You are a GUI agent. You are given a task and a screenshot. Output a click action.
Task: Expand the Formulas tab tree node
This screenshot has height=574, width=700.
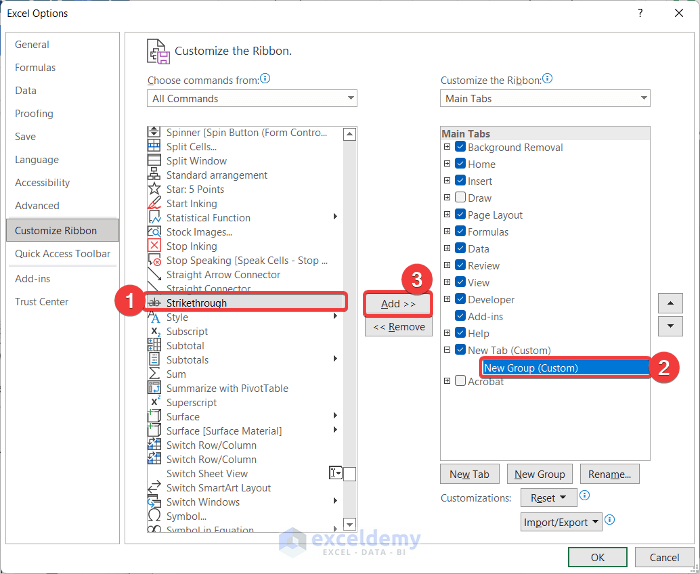tap(447, 231)
